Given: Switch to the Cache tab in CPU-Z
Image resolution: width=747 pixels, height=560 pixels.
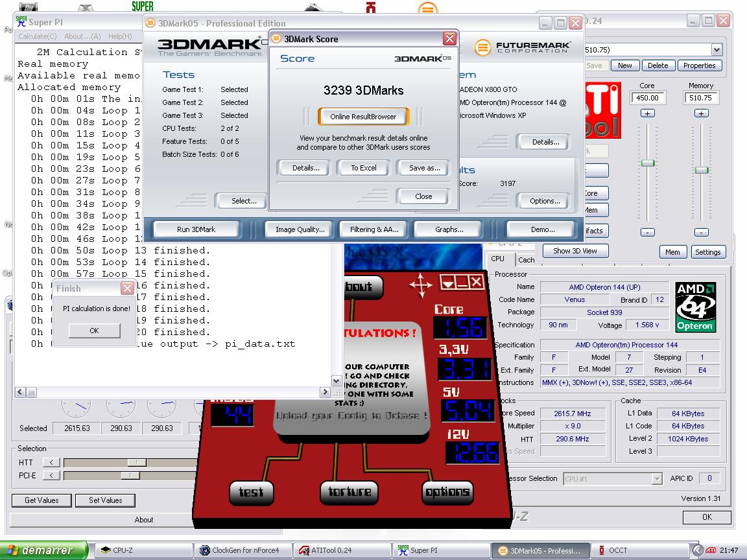Looking at the screenshot, I should point(526,259).
